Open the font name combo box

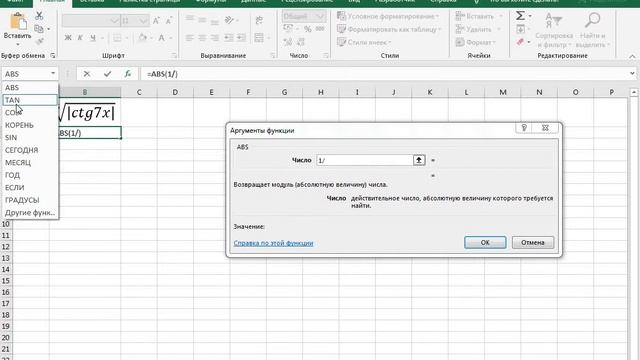[x=91, y=20]
